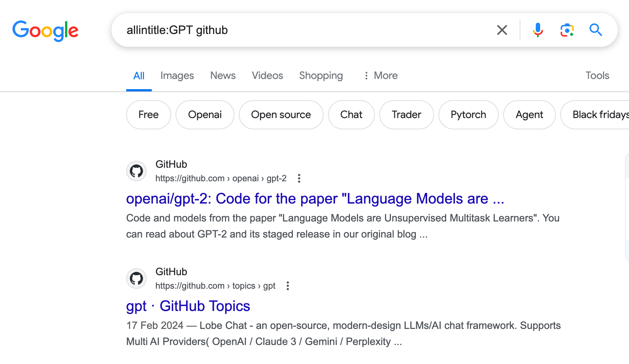Click URL github.com › topics › gpt

215,286
